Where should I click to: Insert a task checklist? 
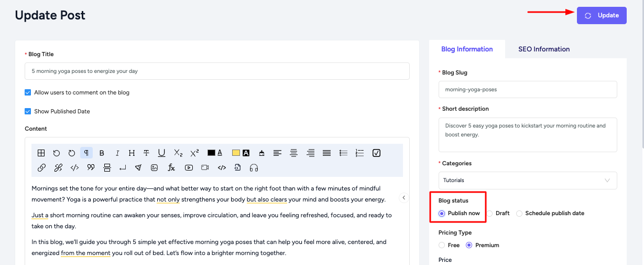tap(376, 153)
